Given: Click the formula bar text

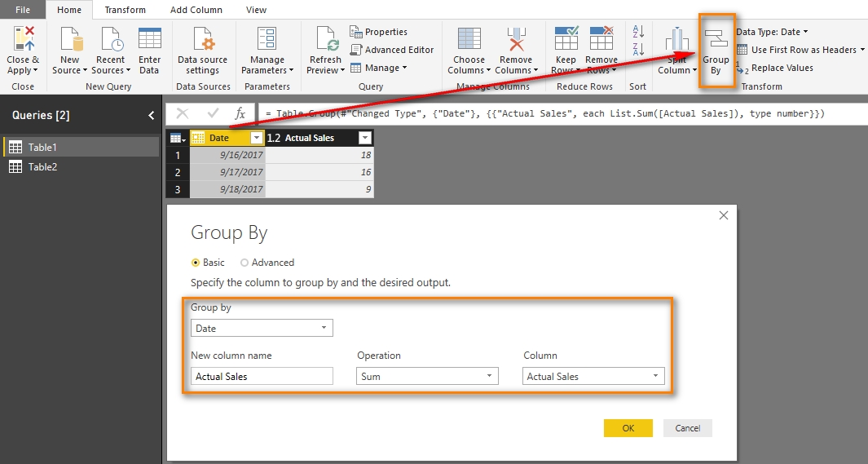Looking at the screenshot, I should click(x=544, y=113).
